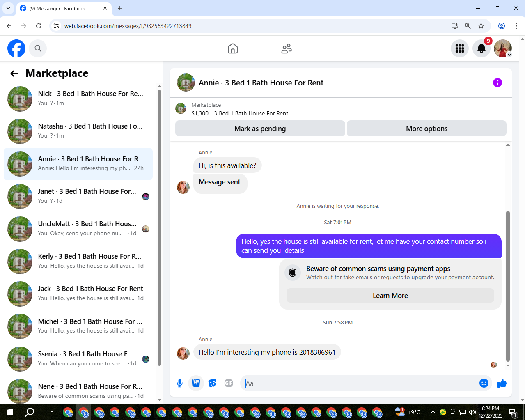Click Mark as pending button
The width and height of the screenshot is (525, 420).
(x=260, y=129)
